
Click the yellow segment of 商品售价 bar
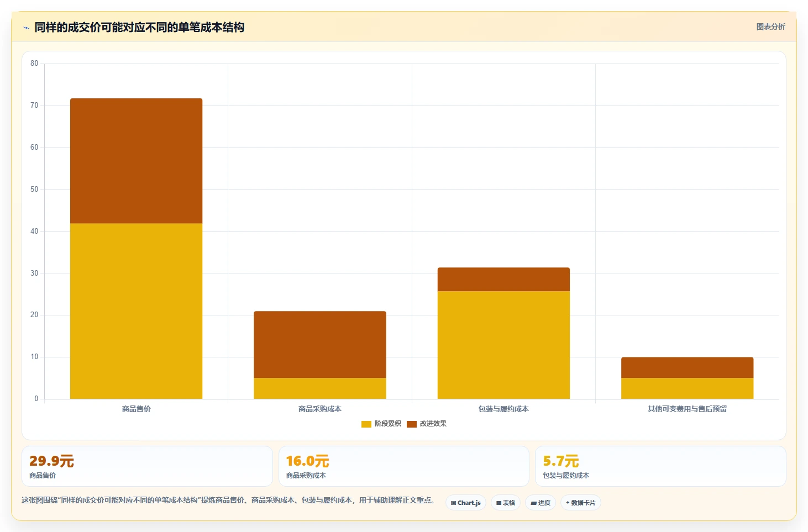[136, 311]
